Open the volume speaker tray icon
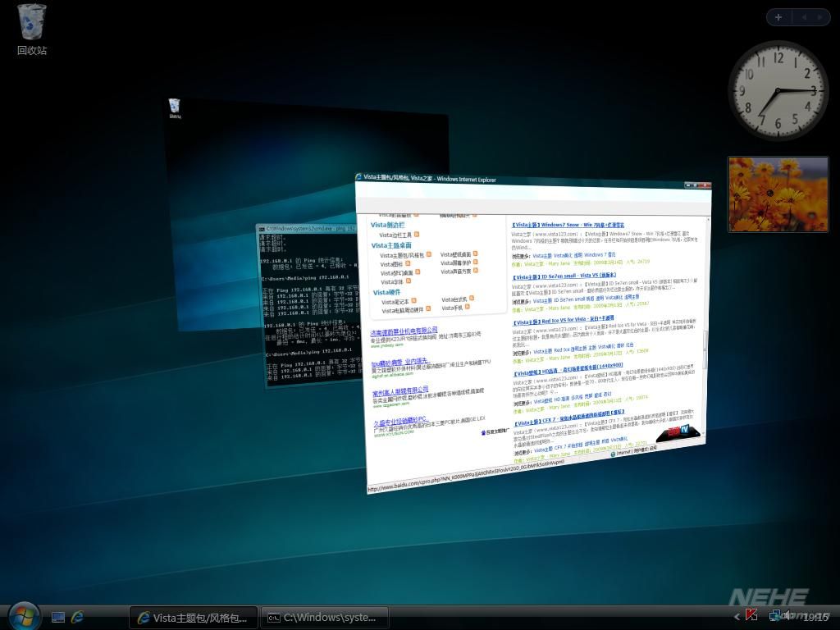The height and width of the screenshot is (630, 840). click(x=788, y=616)
